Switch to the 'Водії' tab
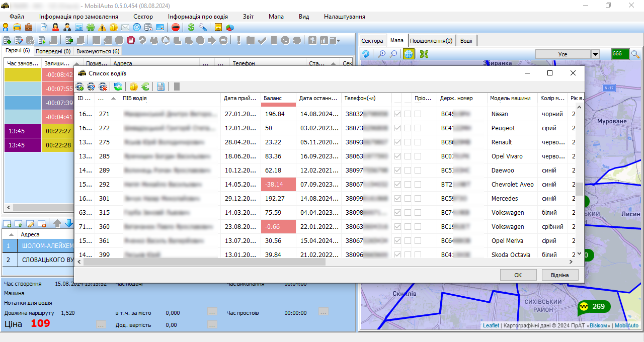The image size is (644, 342). [466, 41]
